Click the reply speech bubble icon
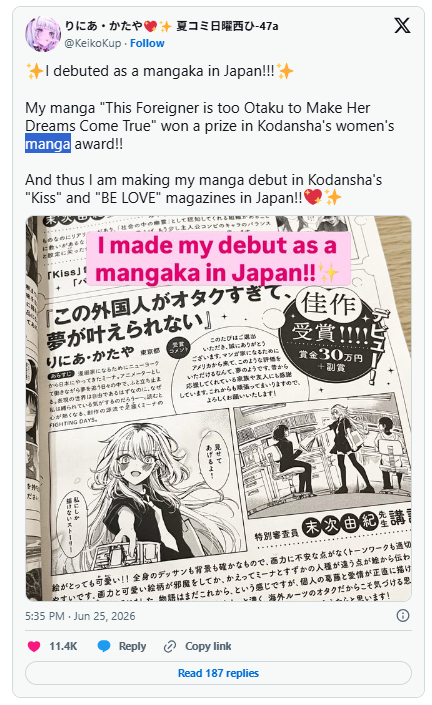 [x=104, y=646]
